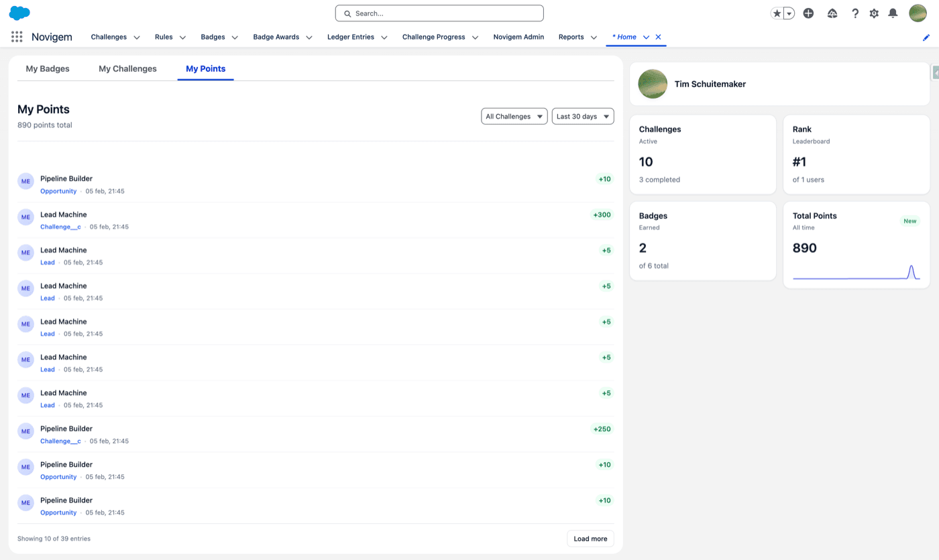This screenshot has height=560, width=939.
Task: Click the #1 rank value
Action: point(799,162)
